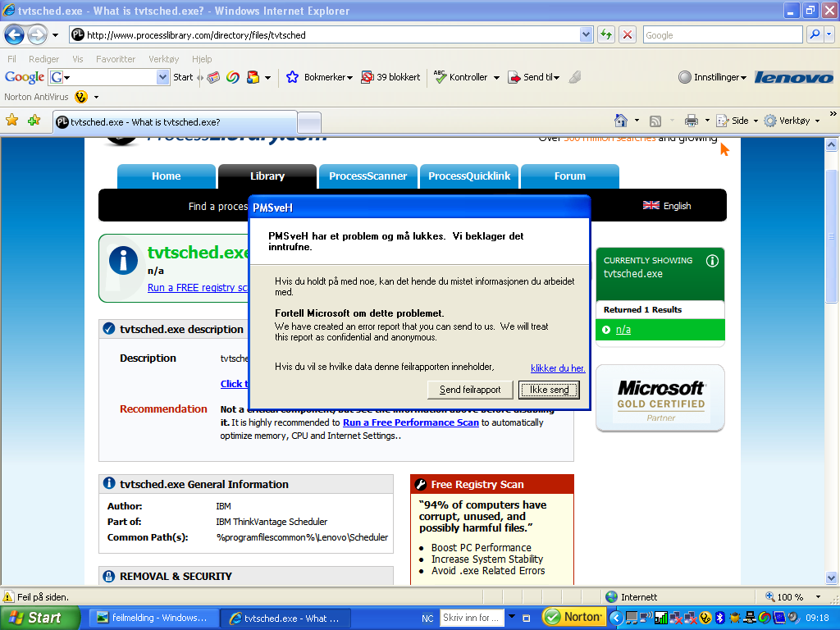
Task: Open the Side page menu dropdown
Action: click(756, 121)
